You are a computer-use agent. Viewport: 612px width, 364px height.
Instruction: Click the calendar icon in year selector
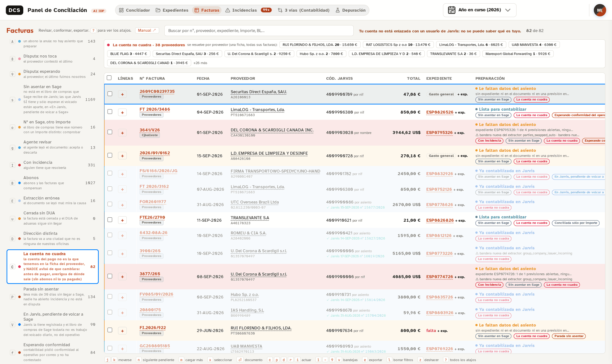pyautogui.click(x=452, y=10)
